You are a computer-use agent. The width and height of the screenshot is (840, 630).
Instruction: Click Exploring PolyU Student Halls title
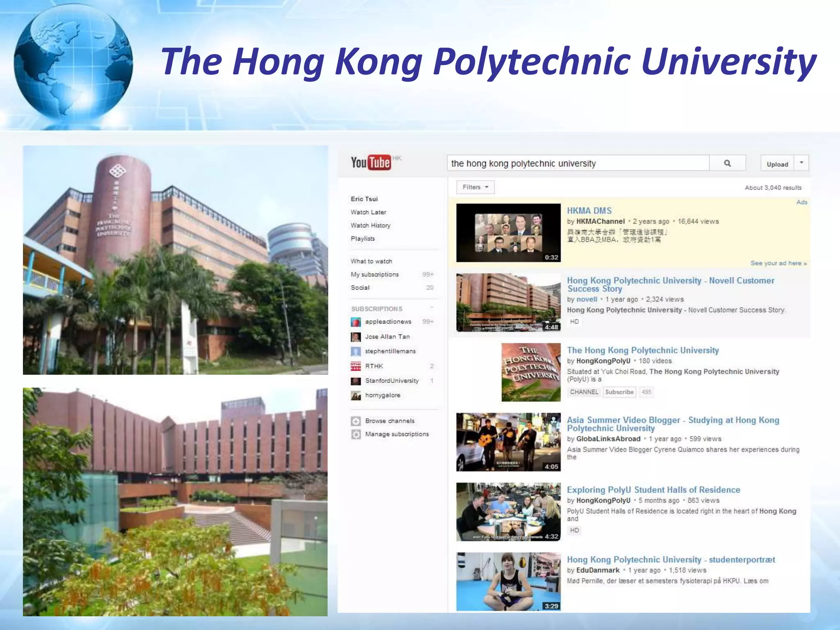(x=653, y=490)
